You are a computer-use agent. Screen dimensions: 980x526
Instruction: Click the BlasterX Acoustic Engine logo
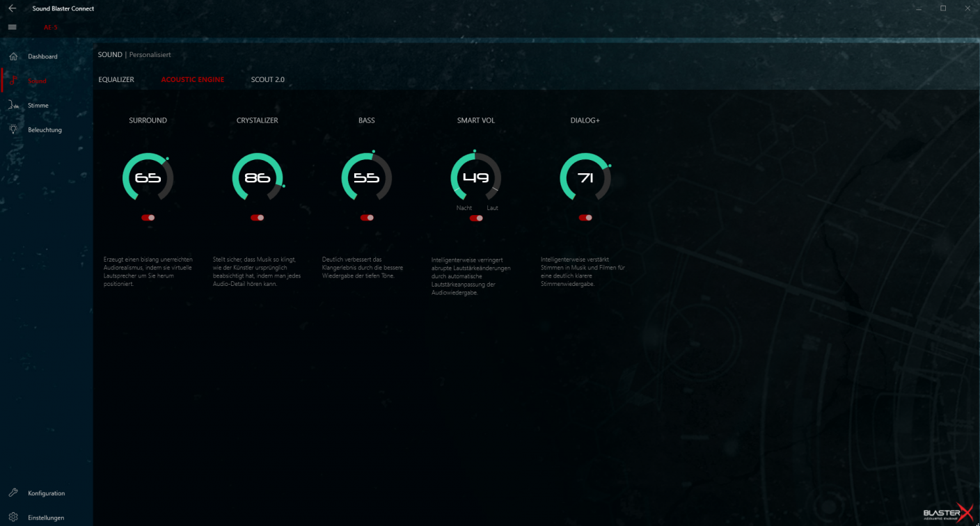(x=947, y=512)
